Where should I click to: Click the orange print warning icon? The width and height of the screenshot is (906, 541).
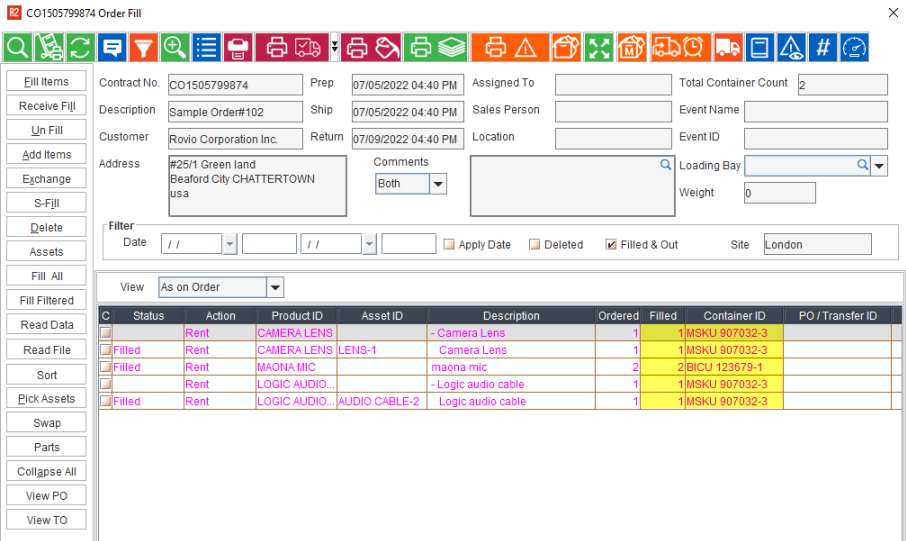510,47
